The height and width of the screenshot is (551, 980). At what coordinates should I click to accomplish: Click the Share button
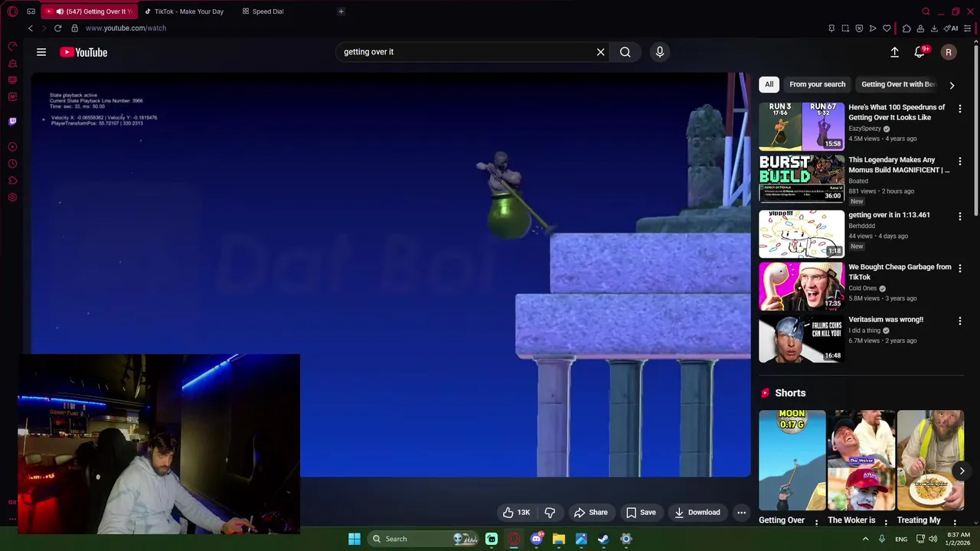(x=590, y=513)
